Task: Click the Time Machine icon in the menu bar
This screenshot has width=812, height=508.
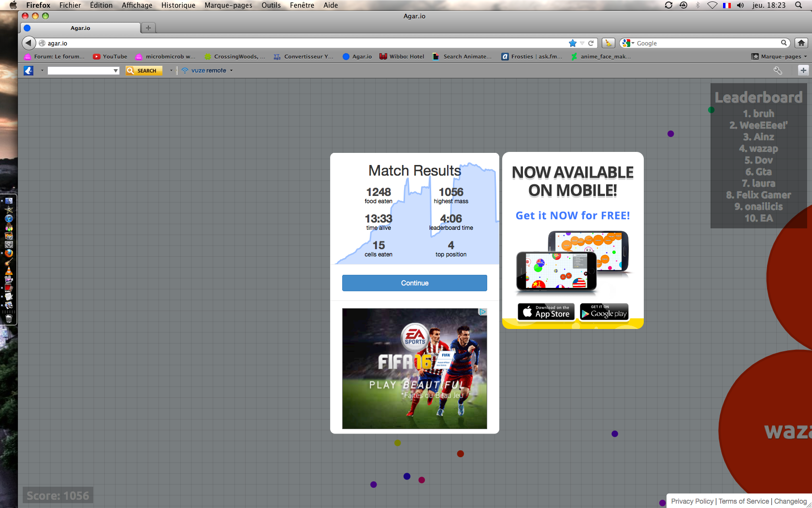Action: pyautogui.click(x=683, y=5)
